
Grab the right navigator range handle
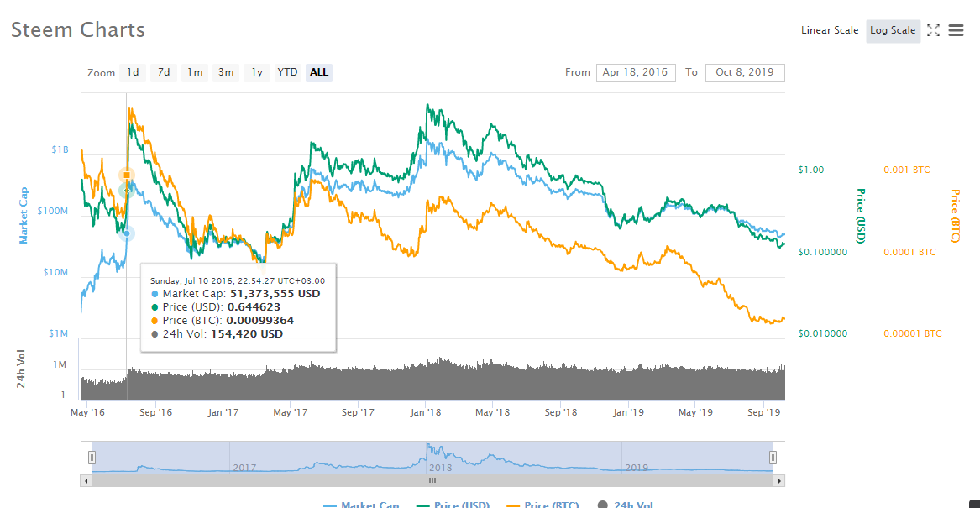click(x=773, y=457)
